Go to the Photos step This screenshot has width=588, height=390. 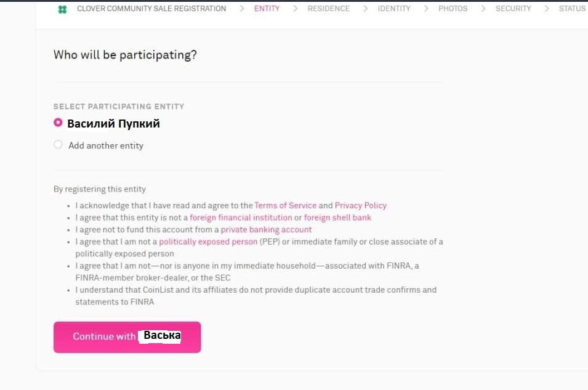[453, 9]
